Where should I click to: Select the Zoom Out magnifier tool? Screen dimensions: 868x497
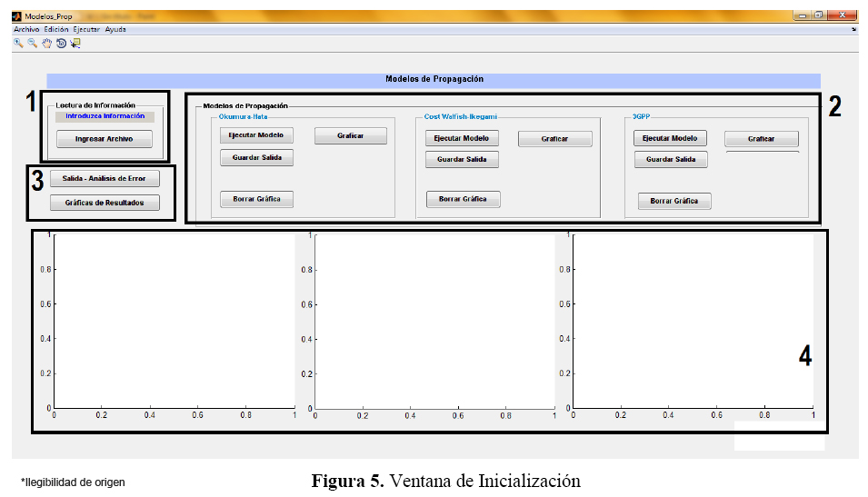coord(32,43)
